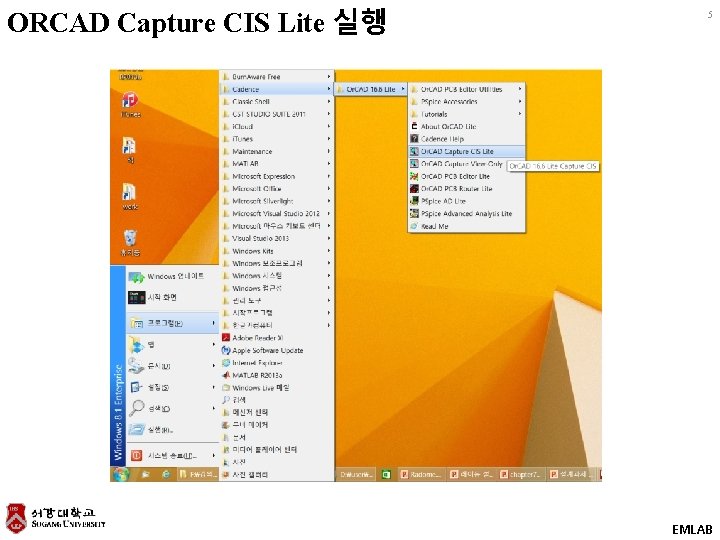Launch OrCAD Capture CIS Lite

coord(467,151)
